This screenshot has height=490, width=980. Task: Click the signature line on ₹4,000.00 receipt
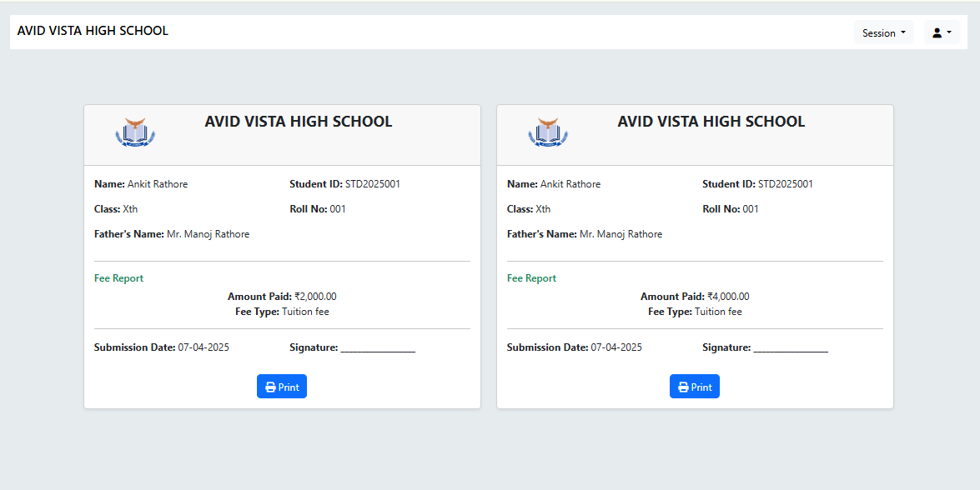tap(791, 349)
